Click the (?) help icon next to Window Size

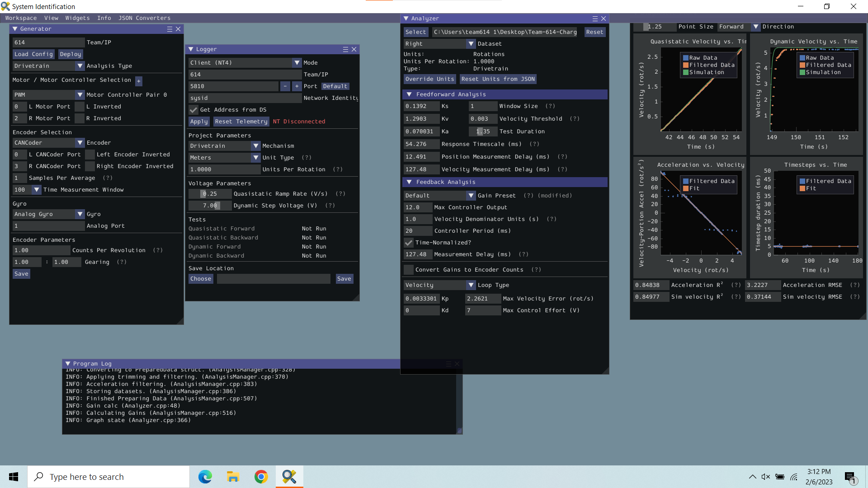[x=550, y=106]
